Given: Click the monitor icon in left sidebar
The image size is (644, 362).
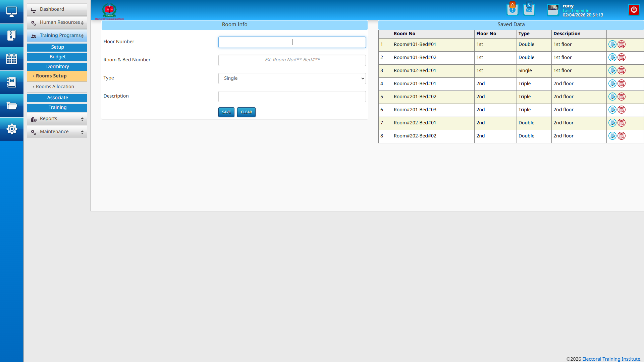Looking at the screenshot, I should (x=12, y=12).
